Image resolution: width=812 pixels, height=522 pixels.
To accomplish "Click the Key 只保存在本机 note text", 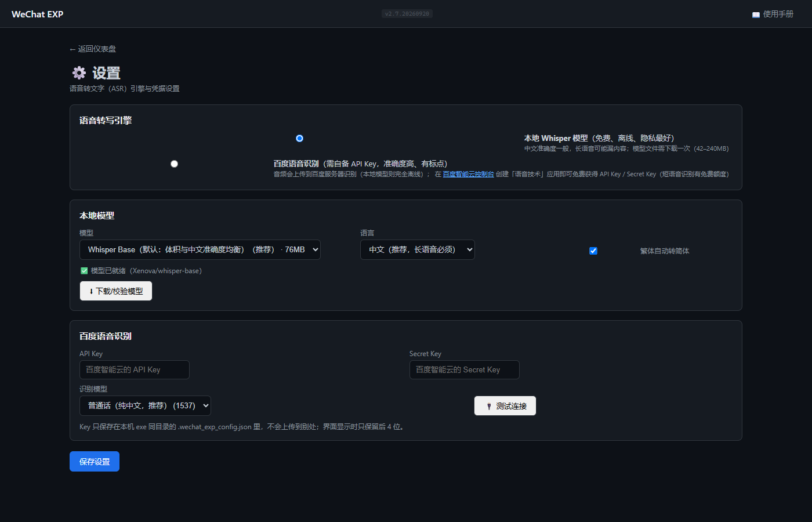I will point(242,427).
